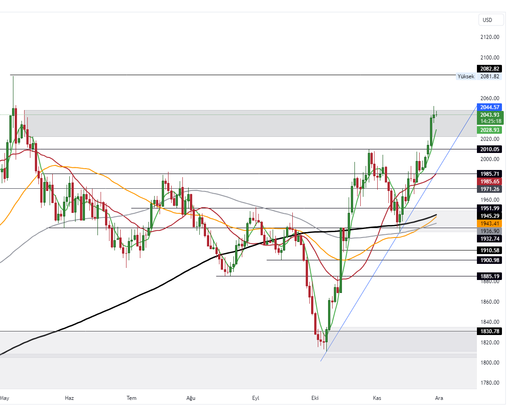The height and width of the screenshot is (420, 510).
Task: Select the green 2028.93 moving average label
Action: (x=489, y=130)
